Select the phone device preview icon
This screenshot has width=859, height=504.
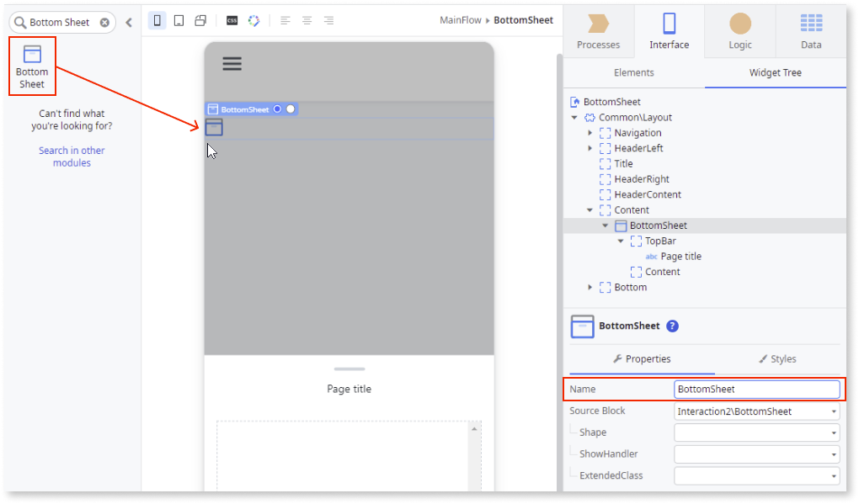[157, 21]
